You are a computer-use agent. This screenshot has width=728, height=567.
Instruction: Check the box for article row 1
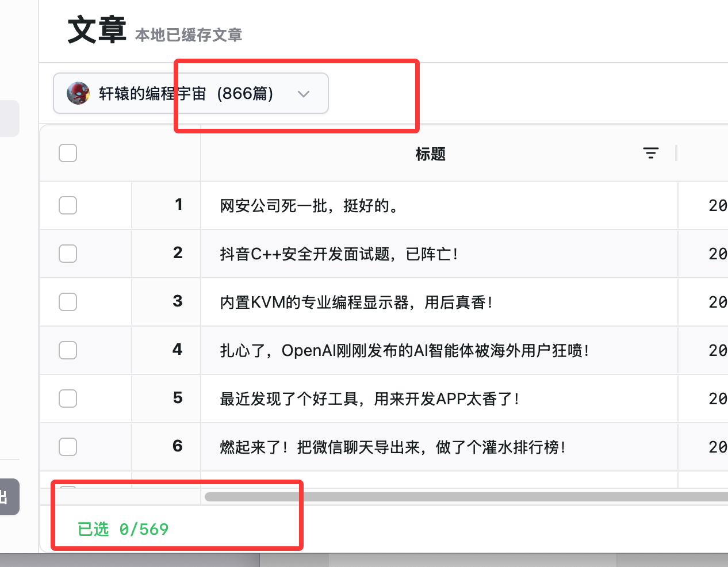(x=68, y=205)
